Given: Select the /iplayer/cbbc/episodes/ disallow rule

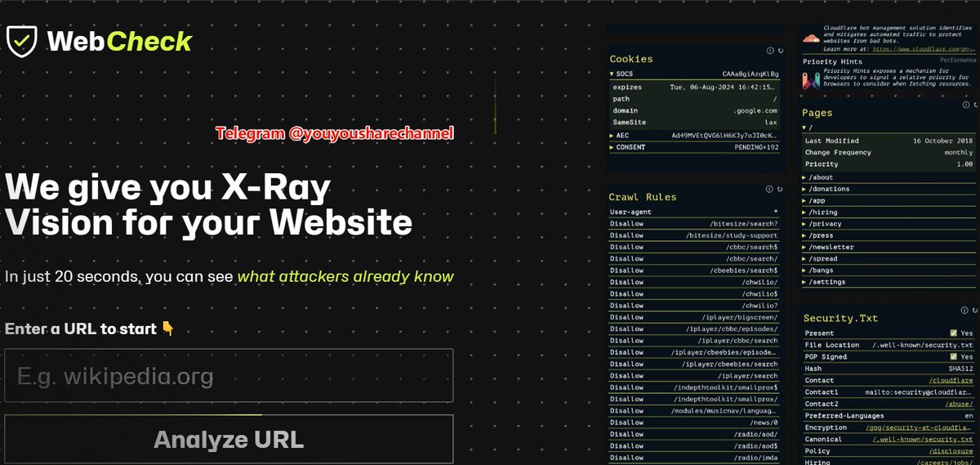Looking at the screenshot, I should tap(732, 329).
